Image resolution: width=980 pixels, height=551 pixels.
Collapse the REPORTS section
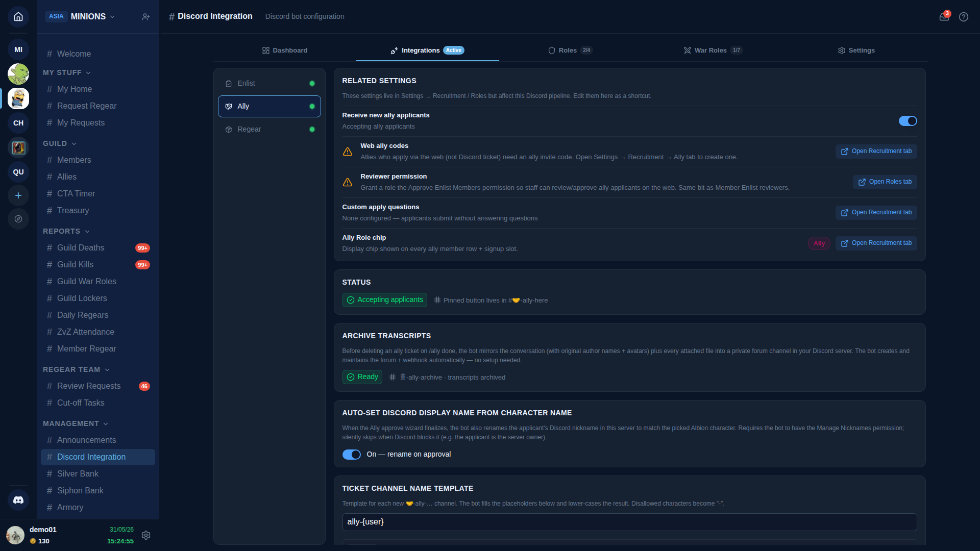coord(66,231)
